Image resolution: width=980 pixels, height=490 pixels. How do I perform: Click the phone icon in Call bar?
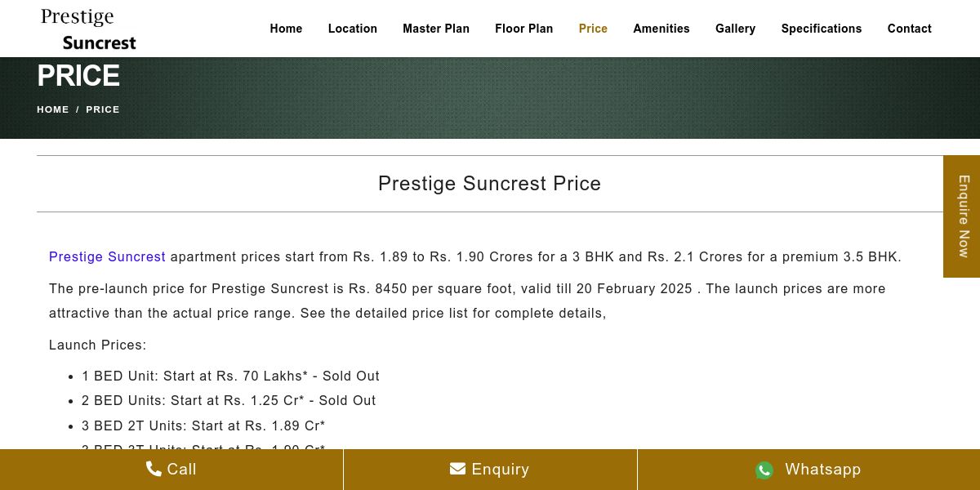(154, 469)
